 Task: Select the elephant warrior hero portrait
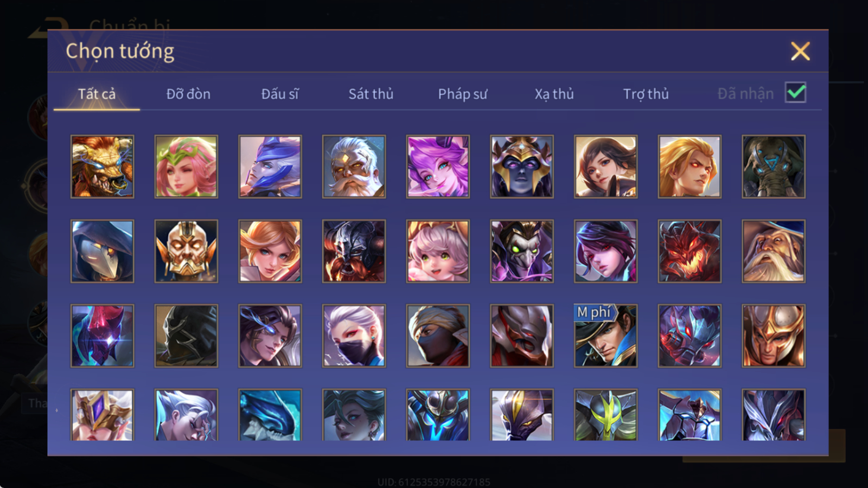(x=774, y=166)
